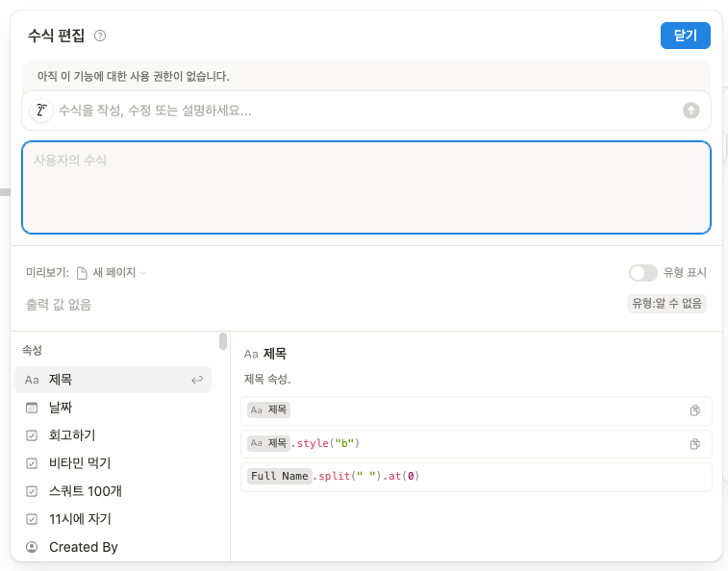728x571 pixels.
Task: Choose the 날짜 property
Action: coord(113,408)
